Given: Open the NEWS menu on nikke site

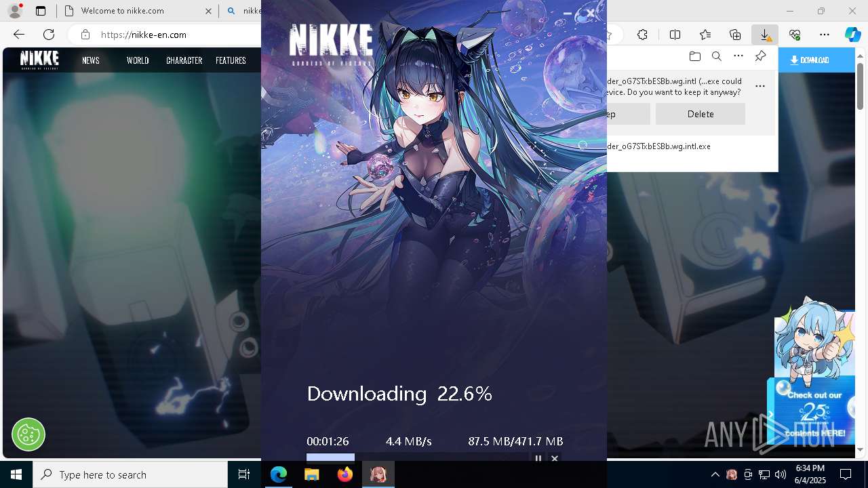Looking at the screenshot, I should point(91,60).
